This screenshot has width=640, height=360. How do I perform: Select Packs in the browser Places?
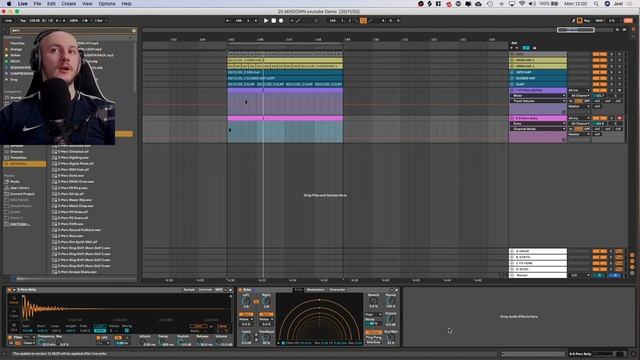(15, 182)
